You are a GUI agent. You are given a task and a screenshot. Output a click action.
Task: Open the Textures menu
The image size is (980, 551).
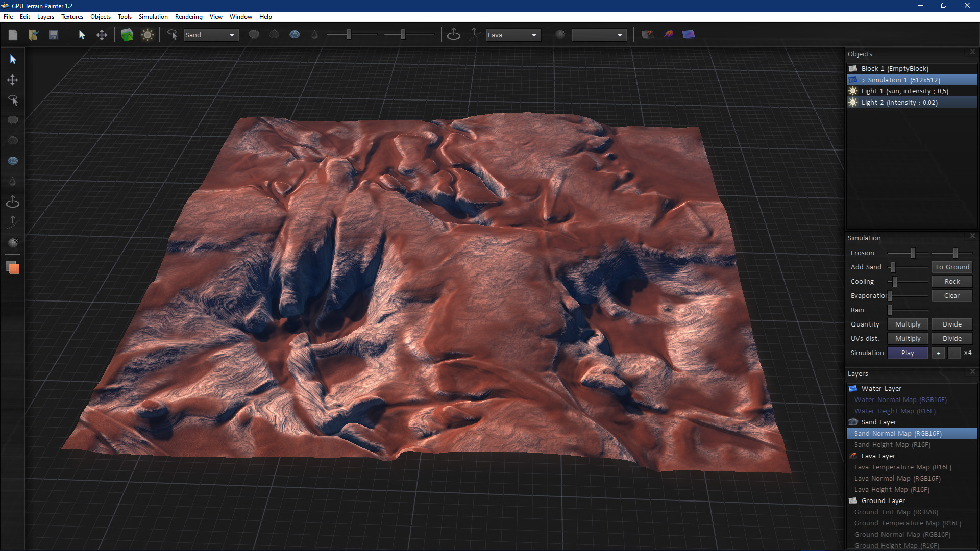click(72, 17)
